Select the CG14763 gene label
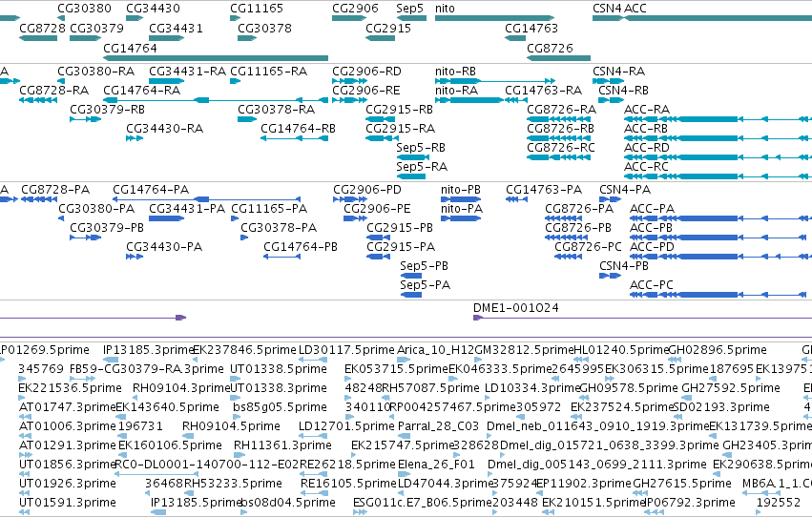Screen dimensions: 812x517 [531, 28]
